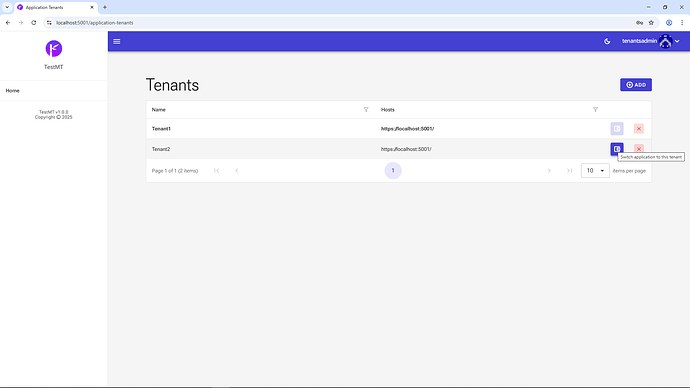Viewport: 690px width, 388px height.
Task: Click the ADD tenant button
Action: point(636,85)
